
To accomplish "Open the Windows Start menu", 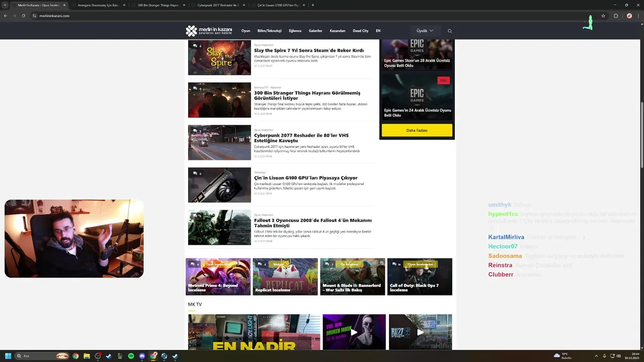I will click(x=8, y=356).
